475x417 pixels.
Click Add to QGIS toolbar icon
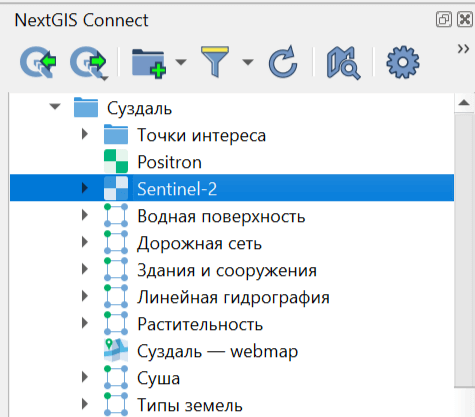[38, 62]
